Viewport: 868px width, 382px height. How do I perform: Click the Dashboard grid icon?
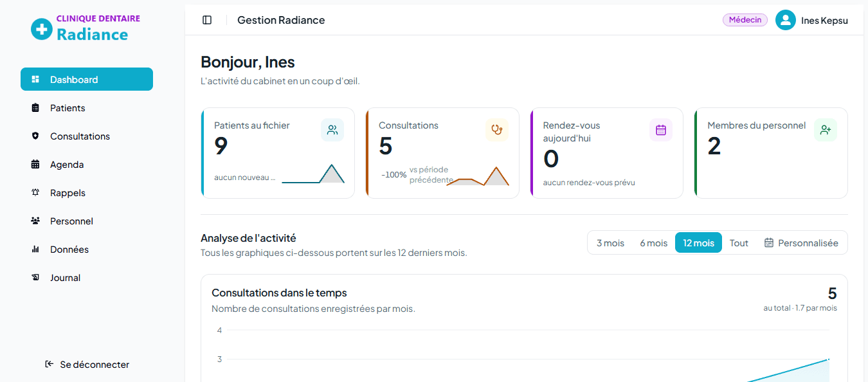pos(35,79)
